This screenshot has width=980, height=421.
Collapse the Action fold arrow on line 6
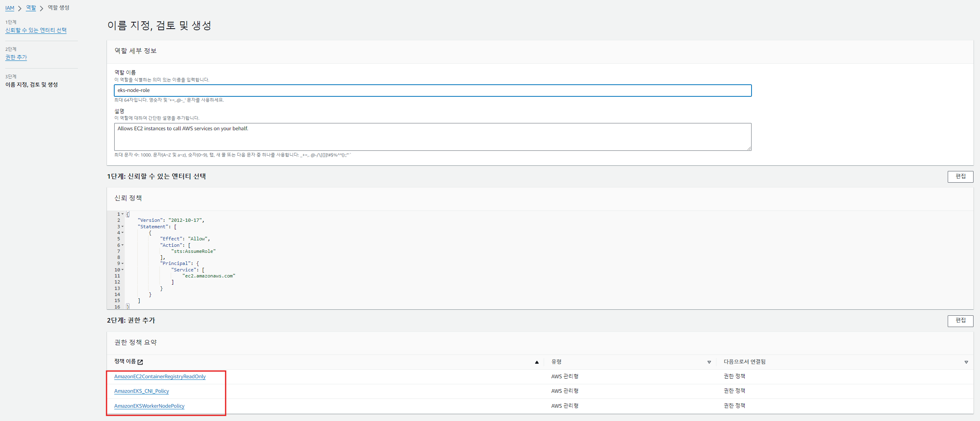click(x=123, y=245)
